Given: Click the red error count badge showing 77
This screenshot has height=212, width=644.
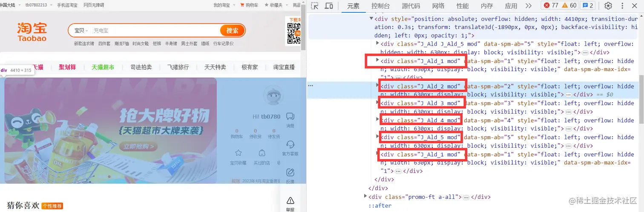Looking at the screenshot, I should [551, 6].
